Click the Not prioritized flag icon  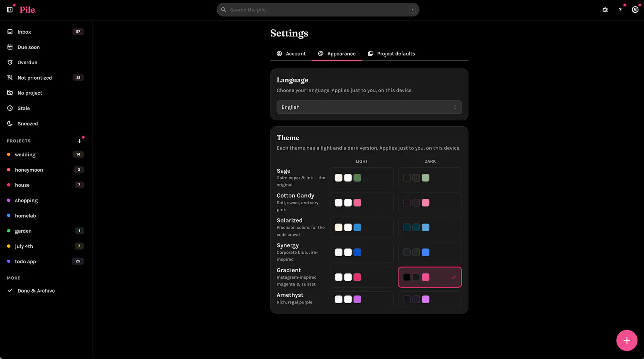click(10, 78)
